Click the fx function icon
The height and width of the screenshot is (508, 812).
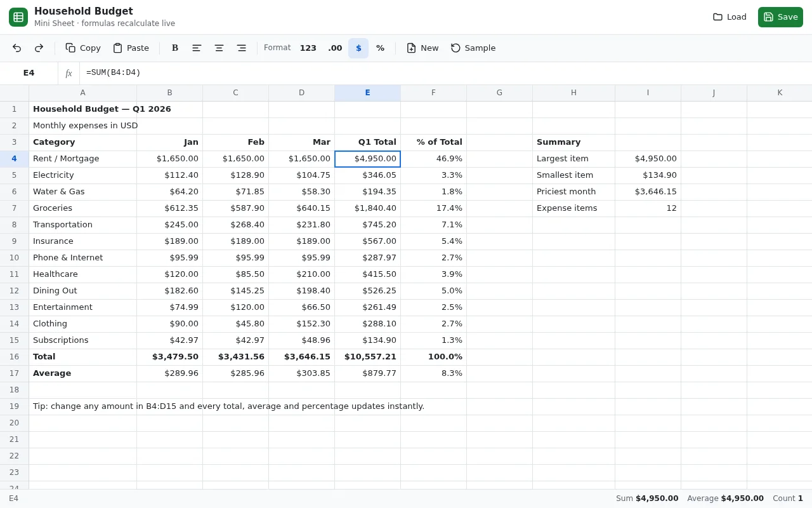[69, 73]
